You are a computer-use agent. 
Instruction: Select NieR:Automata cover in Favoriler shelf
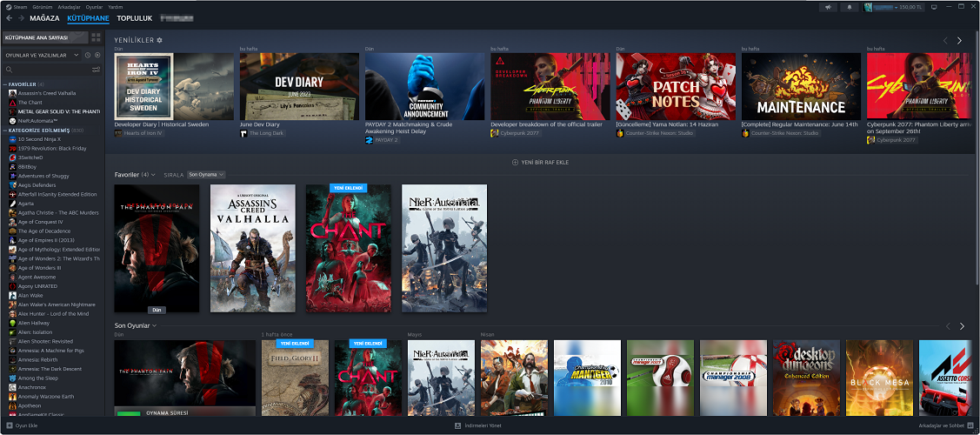444,248
